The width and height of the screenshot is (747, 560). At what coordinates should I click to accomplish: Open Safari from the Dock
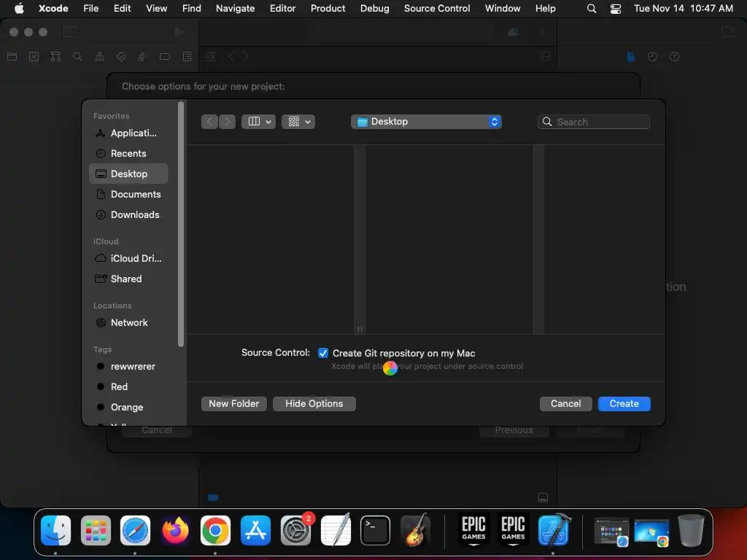click(135, 530)
